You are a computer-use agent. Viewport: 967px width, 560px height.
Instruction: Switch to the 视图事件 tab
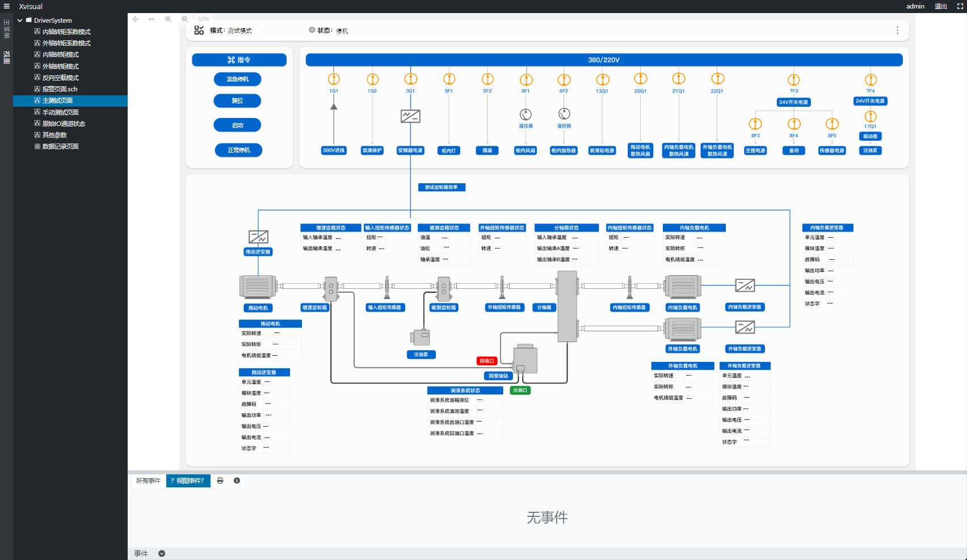[x=188, y=481]
